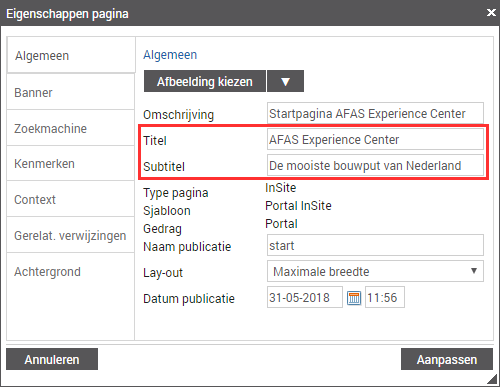
Task: Click the publication date field 31-05-2018
Action: [x=305, y=297]
